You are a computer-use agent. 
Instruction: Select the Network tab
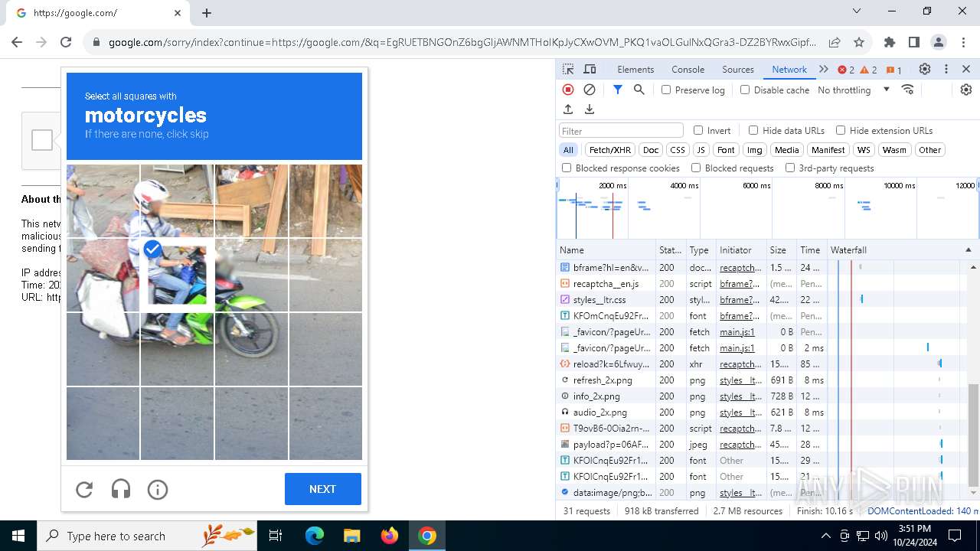pyautogui.click(x=789, y=69)
